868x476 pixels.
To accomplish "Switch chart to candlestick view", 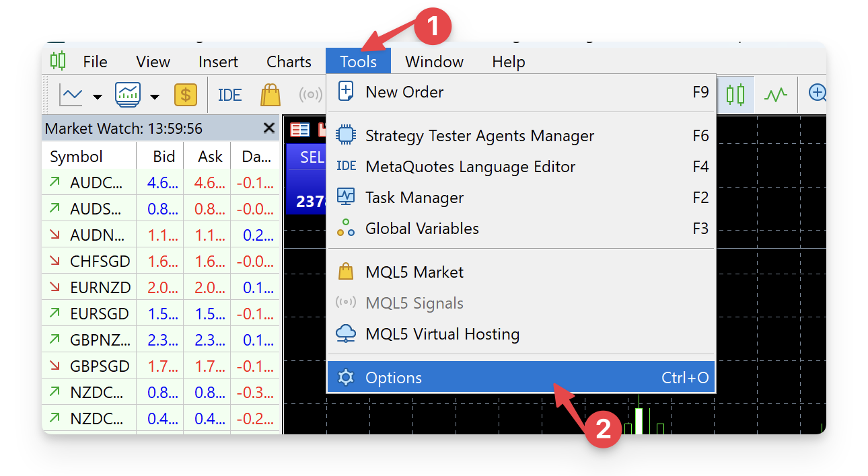I will pos(735,94).
